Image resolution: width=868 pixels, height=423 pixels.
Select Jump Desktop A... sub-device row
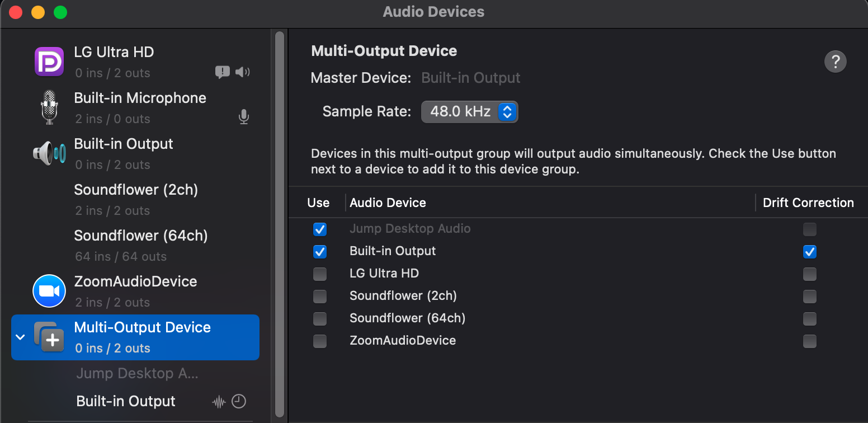135,373
